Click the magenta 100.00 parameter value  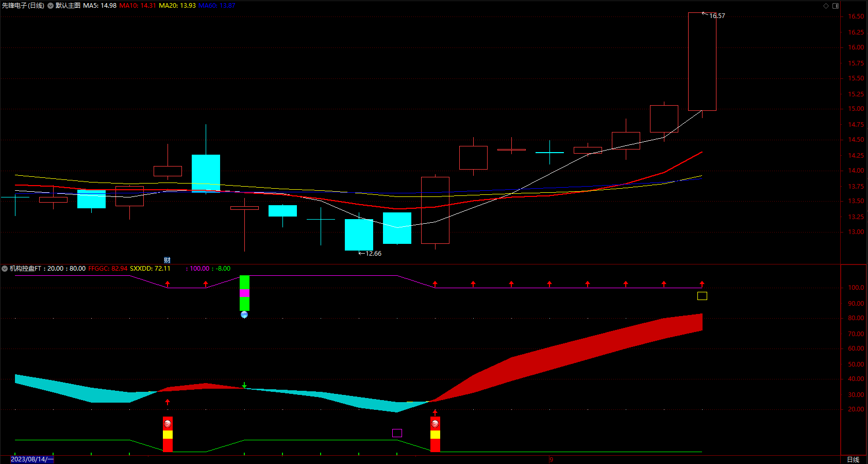[x=199, y=269]
